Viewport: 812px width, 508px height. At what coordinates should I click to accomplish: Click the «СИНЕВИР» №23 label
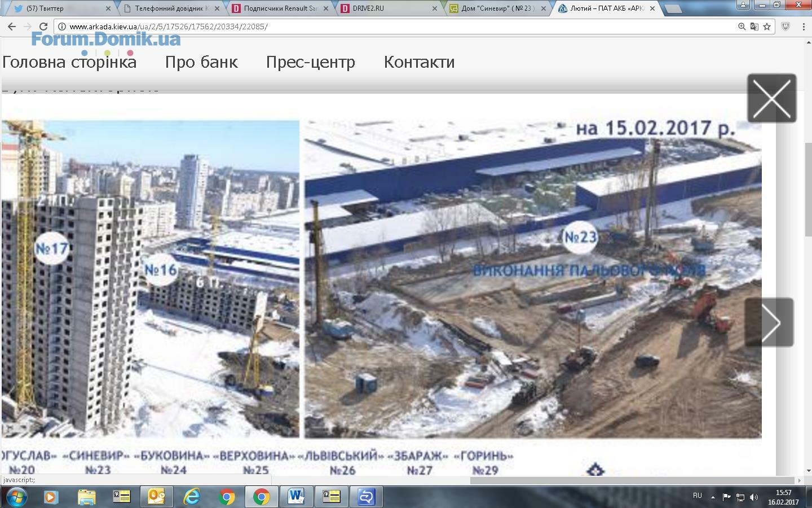point(96,462)
